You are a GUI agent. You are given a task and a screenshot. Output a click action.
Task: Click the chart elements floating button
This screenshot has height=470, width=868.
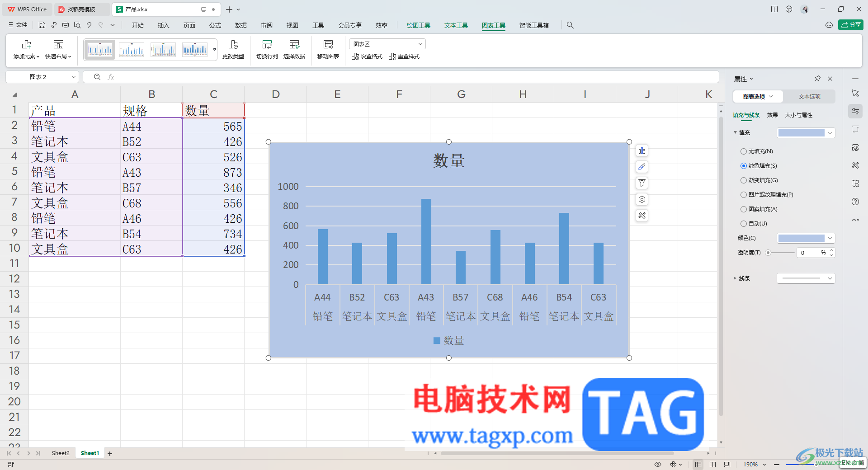click(642, 150)
